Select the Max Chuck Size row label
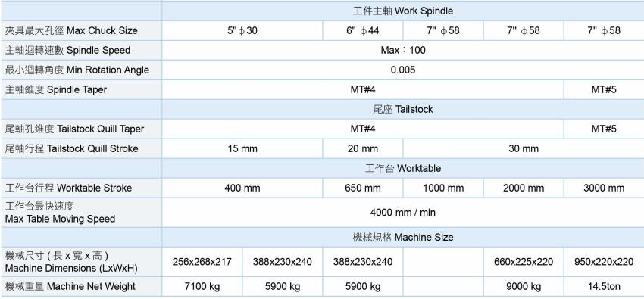 (81, 31)
